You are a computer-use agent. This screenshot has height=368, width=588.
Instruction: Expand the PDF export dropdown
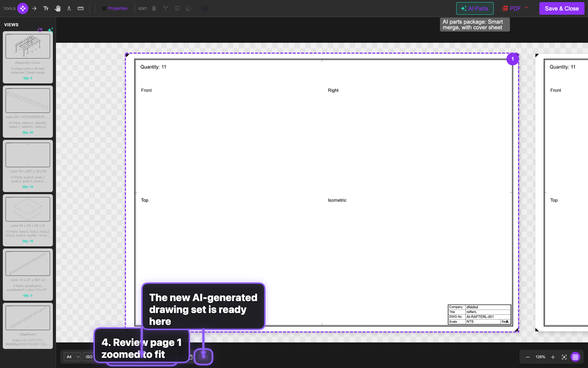click(x=526, y=8)
